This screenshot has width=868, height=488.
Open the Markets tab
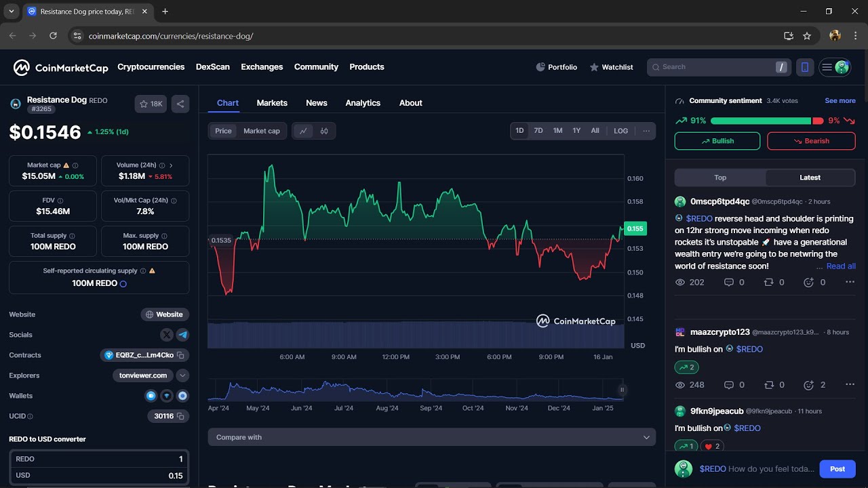click(272, 103)
